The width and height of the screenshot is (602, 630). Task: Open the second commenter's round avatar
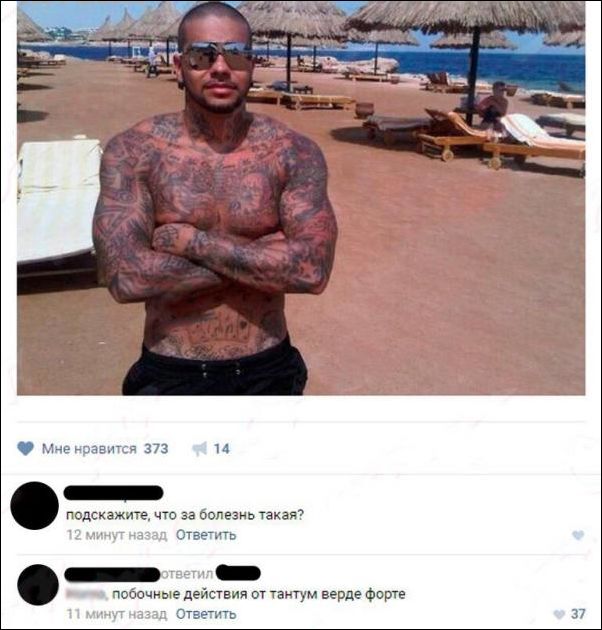[38, 585]
